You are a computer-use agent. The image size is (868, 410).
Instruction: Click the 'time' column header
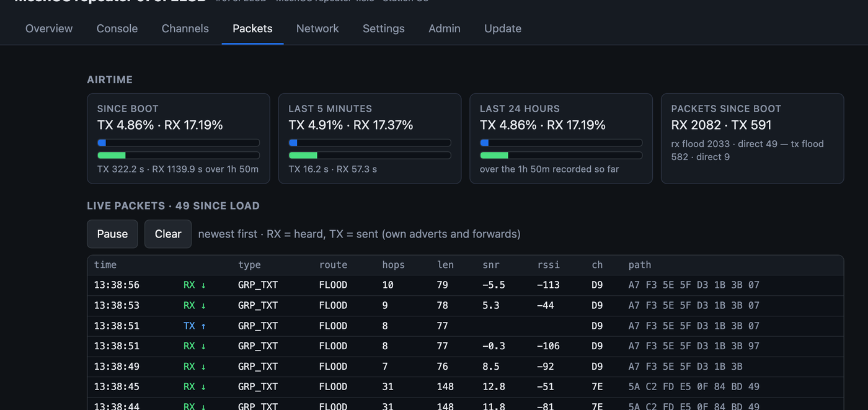[x=105, y=265]
